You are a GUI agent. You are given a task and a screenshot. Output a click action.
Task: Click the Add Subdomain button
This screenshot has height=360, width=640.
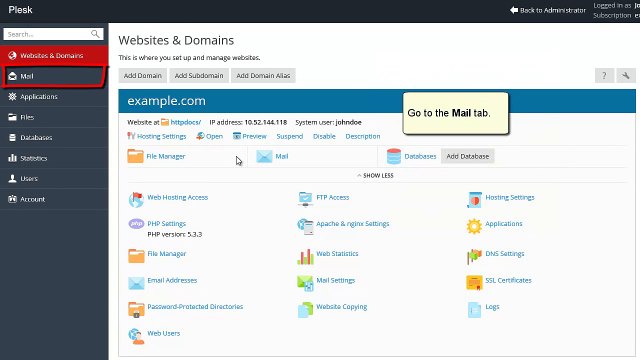(199, 76)
